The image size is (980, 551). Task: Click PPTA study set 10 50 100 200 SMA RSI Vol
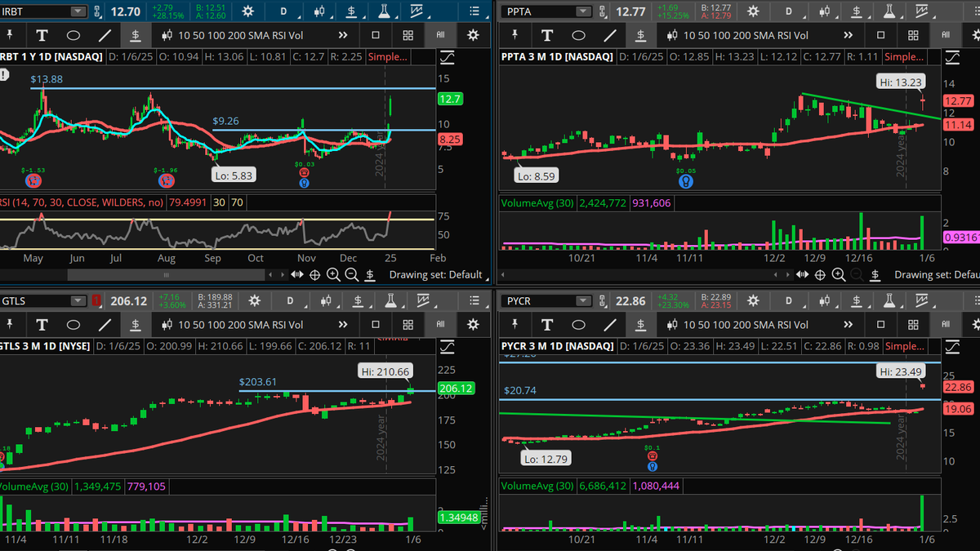tap(738, 35)
